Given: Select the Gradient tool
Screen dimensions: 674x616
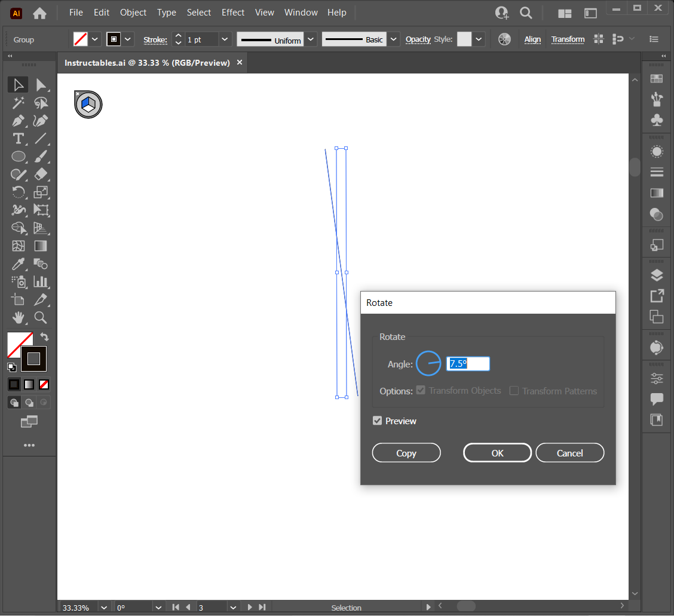Looking at the screenshot, I should tap(41, 246).
